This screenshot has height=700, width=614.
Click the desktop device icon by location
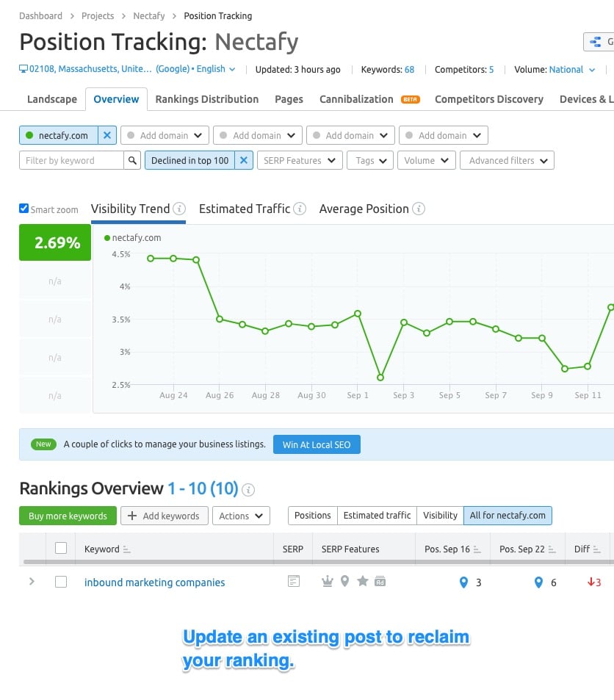coord(24,69)
